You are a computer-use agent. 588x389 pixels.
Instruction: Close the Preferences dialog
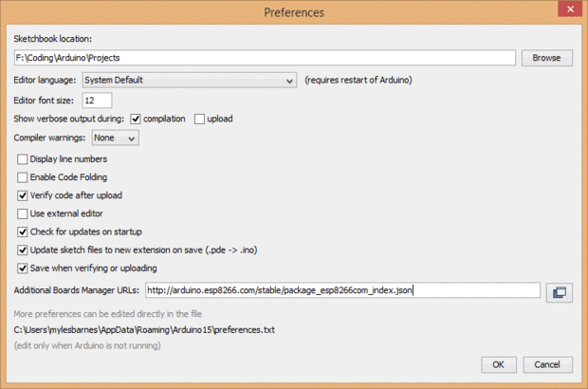coord(567,12)
